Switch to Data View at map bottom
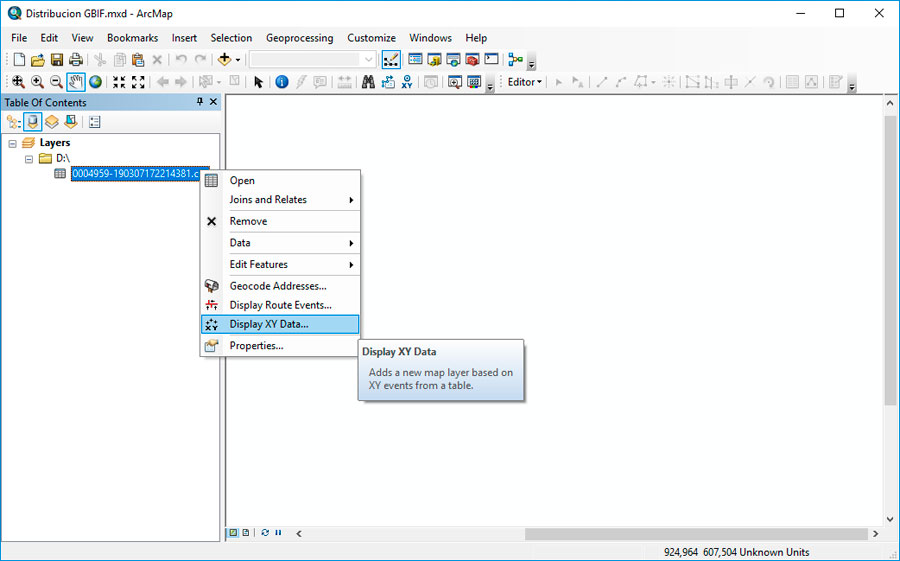Screen dimensions: 900x561 (x=233, y=533)
